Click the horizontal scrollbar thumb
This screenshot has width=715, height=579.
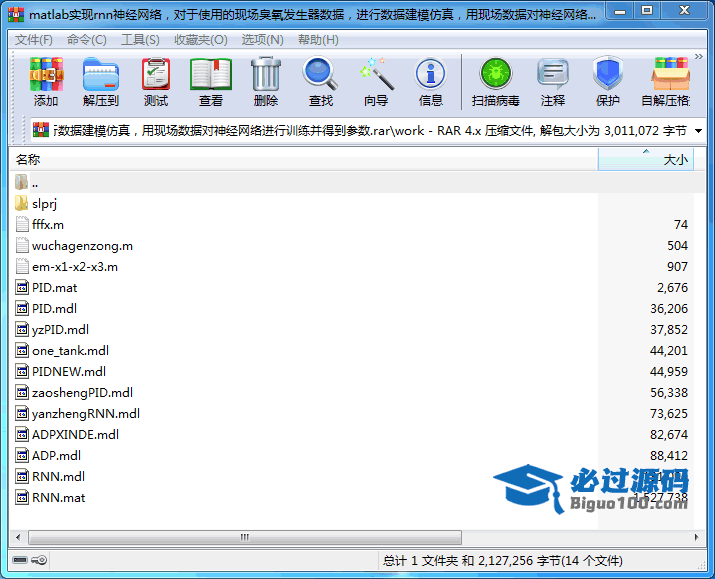[245, 537]
